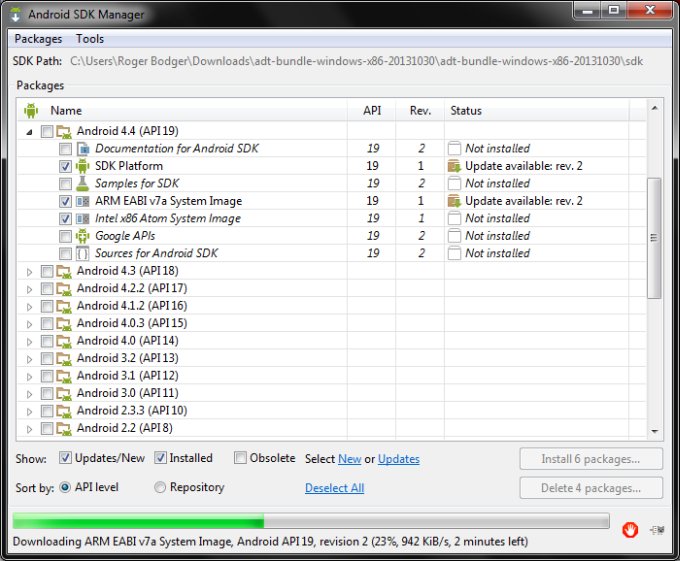Enable the Obsolete show checkbox
This screenshot has width=680, height=561.
[240, 458]
